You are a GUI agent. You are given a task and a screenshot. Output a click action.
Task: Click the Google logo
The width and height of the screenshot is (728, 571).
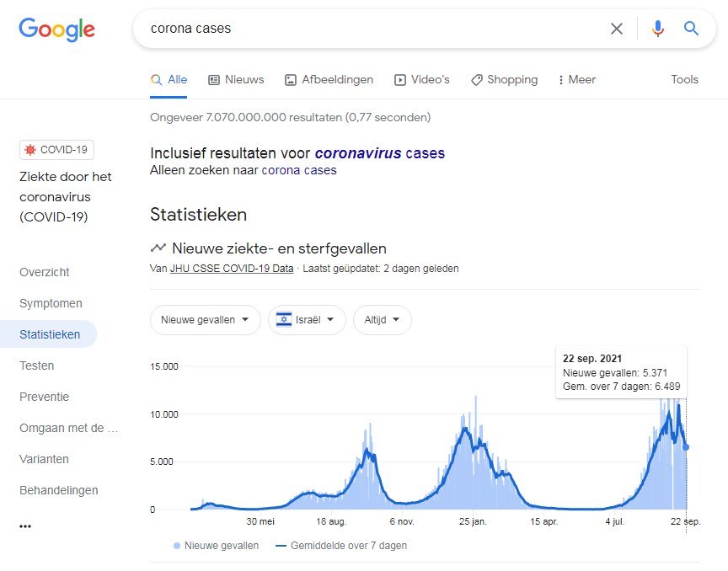click(56, 29)
